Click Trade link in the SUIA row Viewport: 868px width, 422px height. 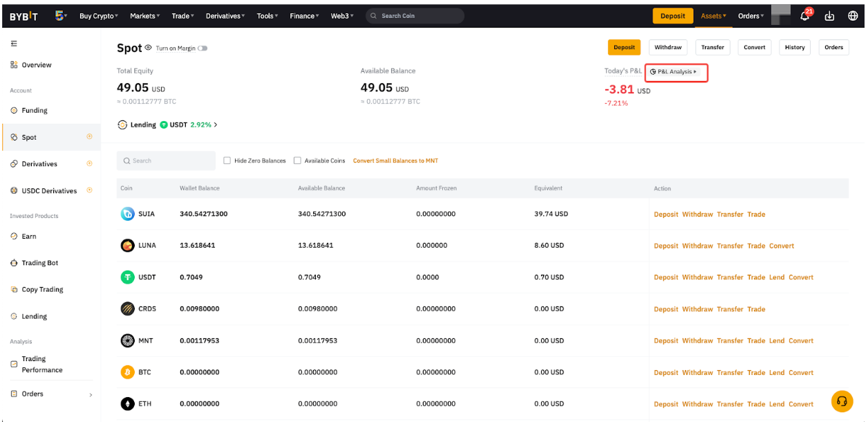click(756, 214)
